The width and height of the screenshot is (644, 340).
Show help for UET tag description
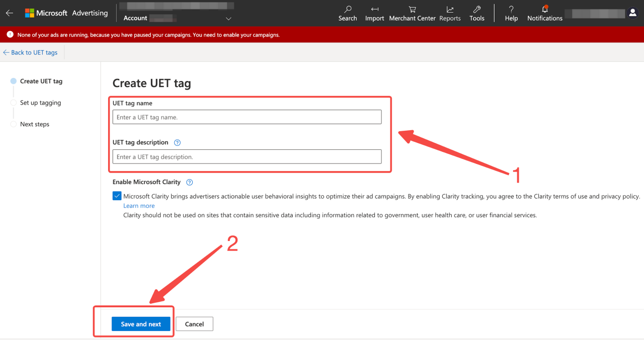tap(177, 143)
